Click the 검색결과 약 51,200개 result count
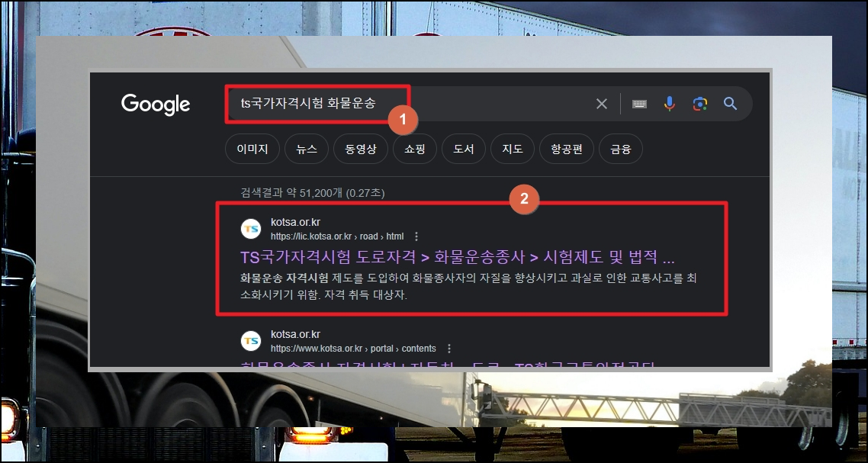The width and height of the screenshot is (868, 463). pyautogui.click(x=312, y=193)
